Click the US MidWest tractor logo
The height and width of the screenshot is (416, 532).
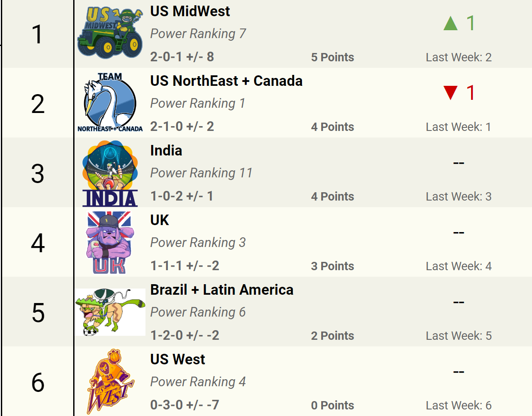point(110,33)
